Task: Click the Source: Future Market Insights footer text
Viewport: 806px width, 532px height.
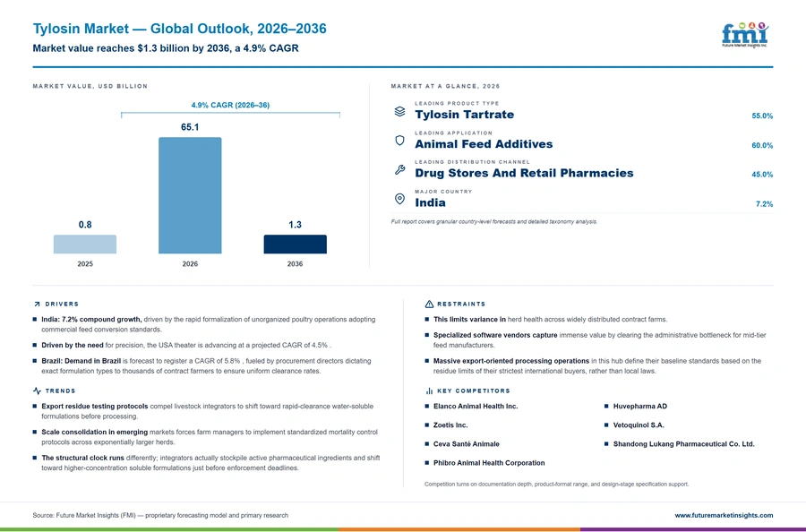Action: (160, 515)
